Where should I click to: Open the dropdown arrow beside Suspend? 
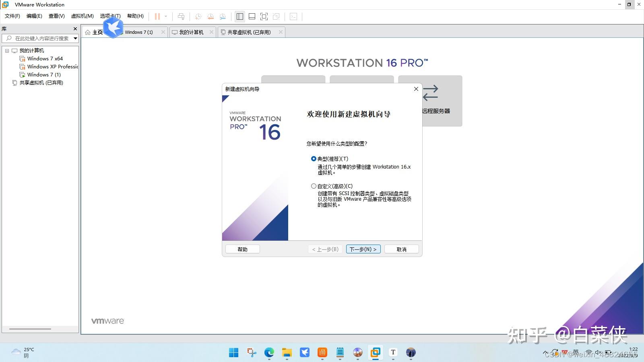[165, 16]
